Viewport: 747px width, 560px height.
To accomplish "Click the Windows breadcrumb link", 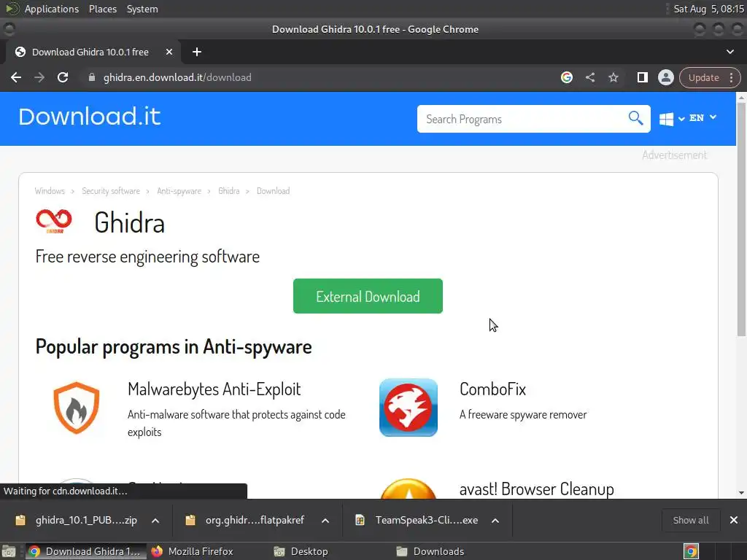I will point(50,191).
